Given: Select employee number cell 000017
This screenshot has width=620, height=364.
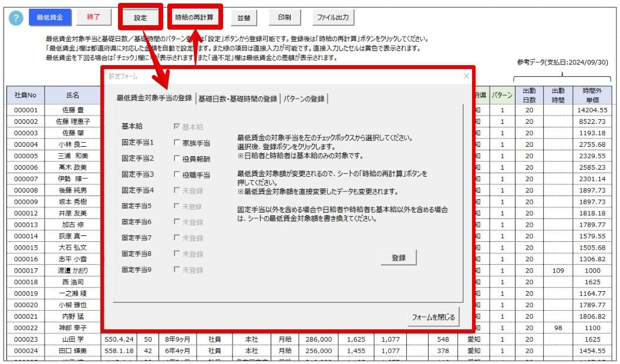Looking at the screenshot, I should pyautogui.click(x=26, y=270).
